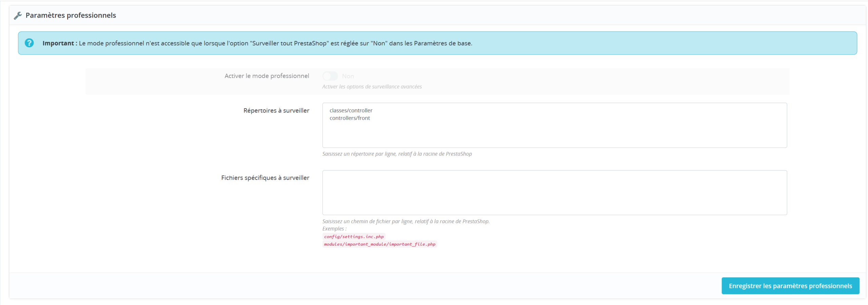Click the 'Fichiers spécifiques à surveiller' label
Screen dimensions: 868x305
tap(265, 178)
